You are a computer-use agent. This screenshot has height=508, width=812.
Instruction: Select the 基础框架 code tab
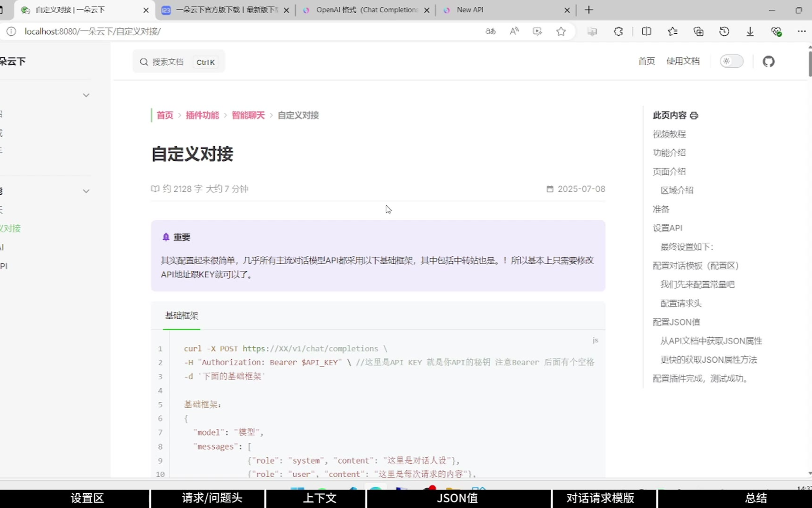[182, 316]
